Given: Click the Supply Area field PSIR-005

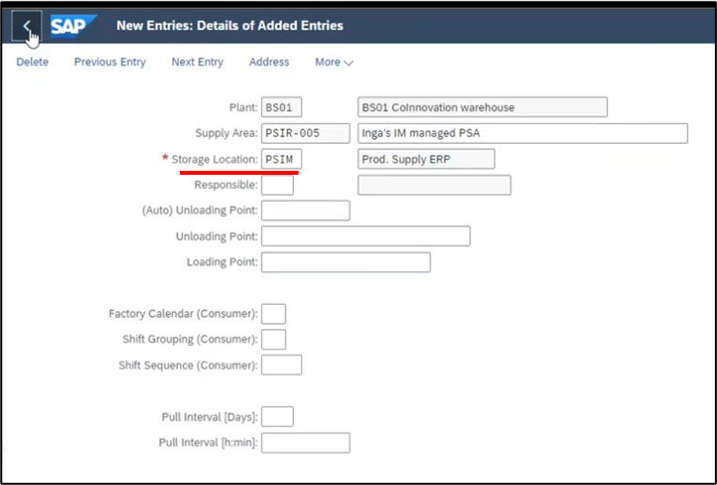Looking at the screenshot, I should tap(305, 133).
